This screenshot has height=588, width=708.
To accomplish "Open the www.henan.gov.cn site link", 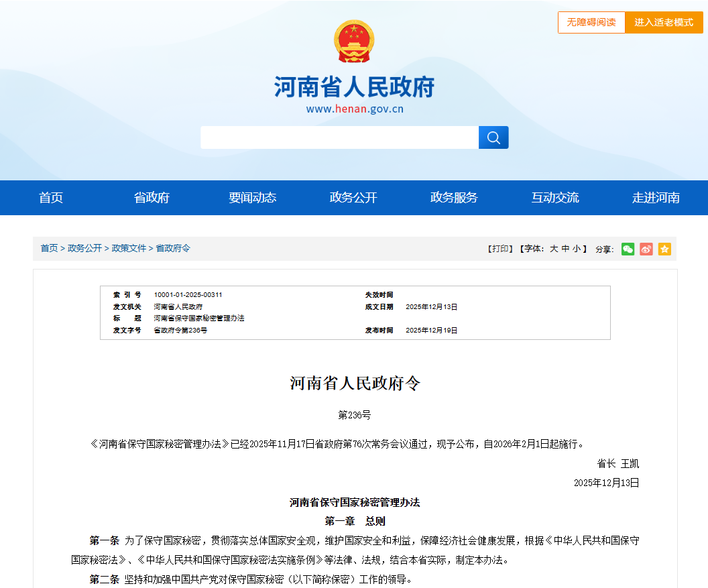I will pyautogui.click(x=354, y=107).
